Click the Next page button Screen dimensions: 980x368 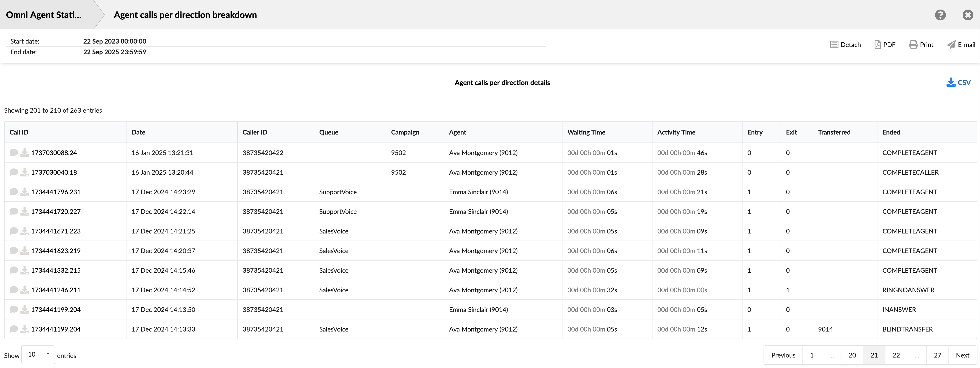point(962,355)
